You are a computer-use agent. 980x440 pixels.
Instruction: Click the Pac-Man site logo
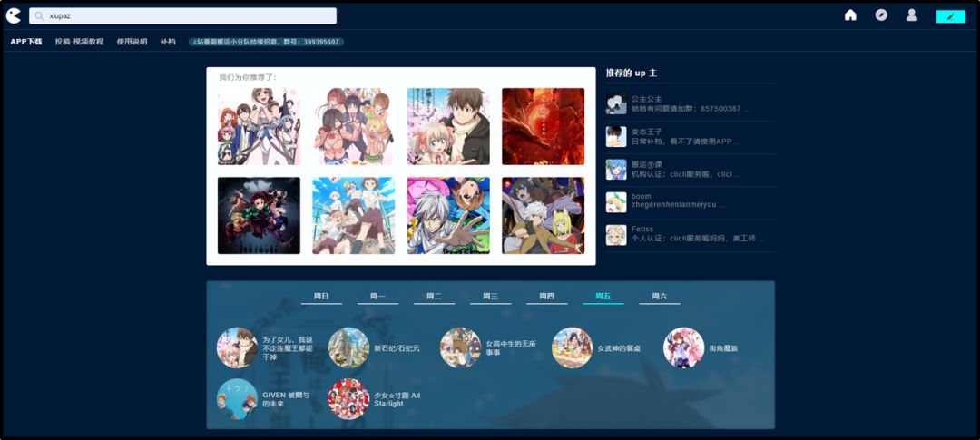(13, 15)
